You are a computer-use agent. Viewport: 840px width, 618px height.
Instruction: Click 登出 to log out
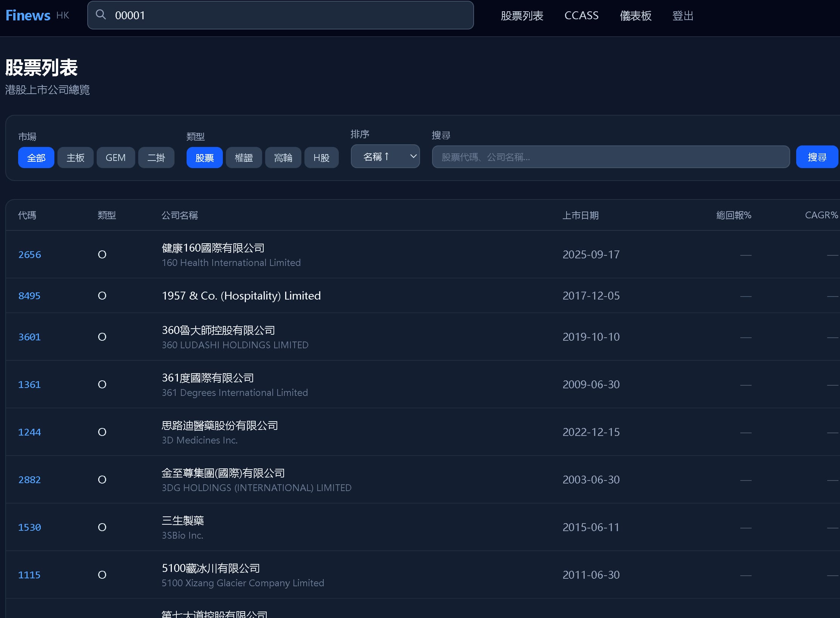click(x=683, y=15)
